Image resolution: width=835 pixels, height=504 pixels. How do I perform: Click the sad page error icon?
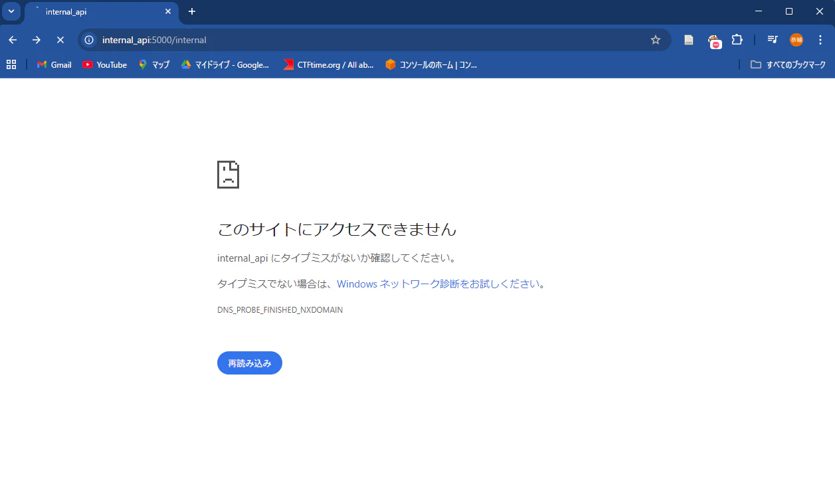tap(228, 175)
